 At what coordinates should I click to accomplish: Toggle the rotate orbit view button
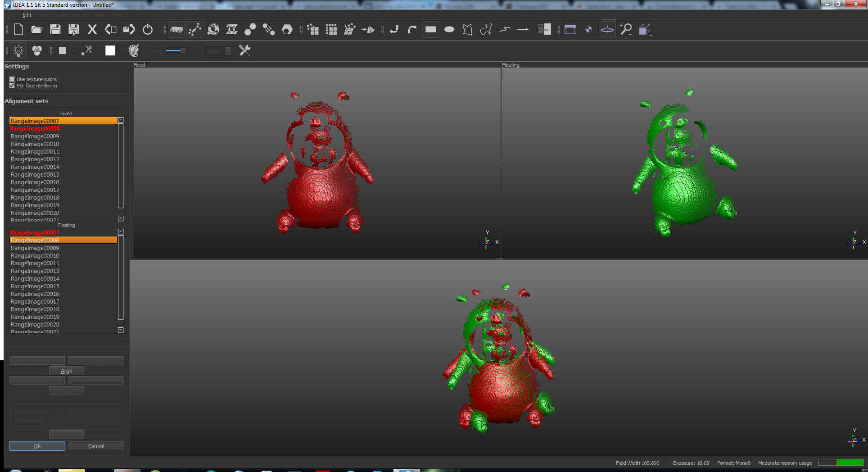pyautogui.click(x=607, y=30)
